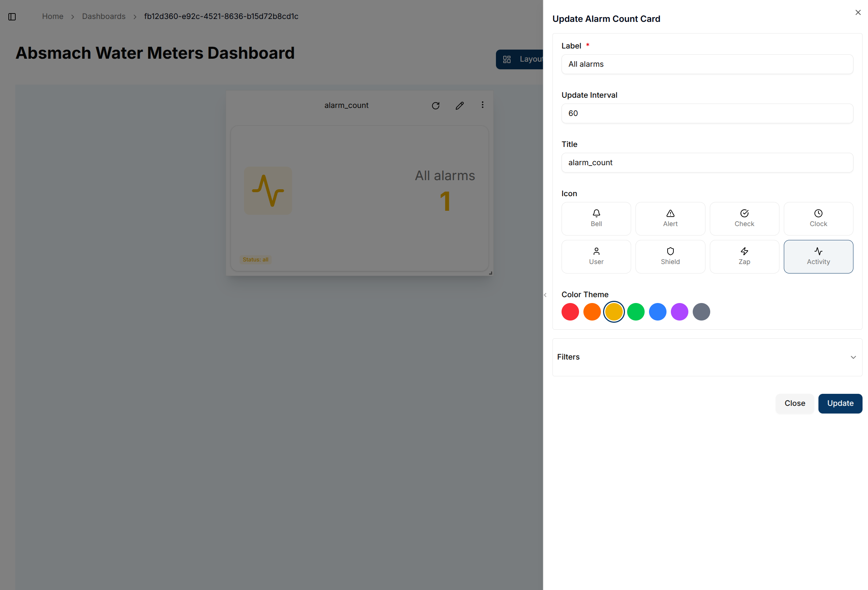Select the Activity icon option
Screen dimensions: 868x590
[818, 256]
